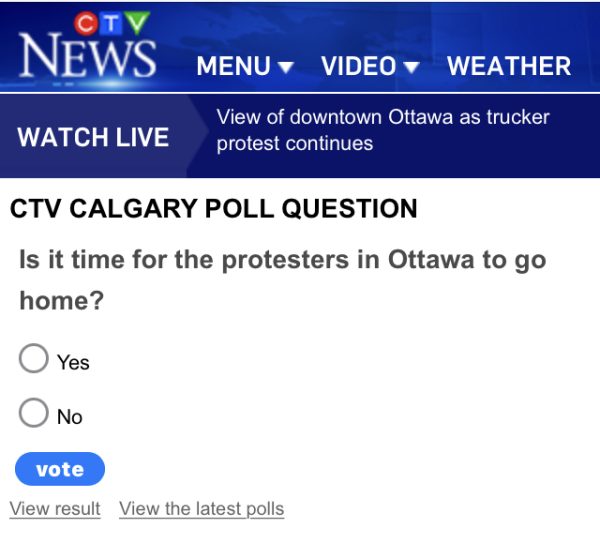The height and width of the screenshot is (543, 600).
Task: Click the CTV Calgary Poll Question heading
Action: pyautogui.click(x=214, y=209)
